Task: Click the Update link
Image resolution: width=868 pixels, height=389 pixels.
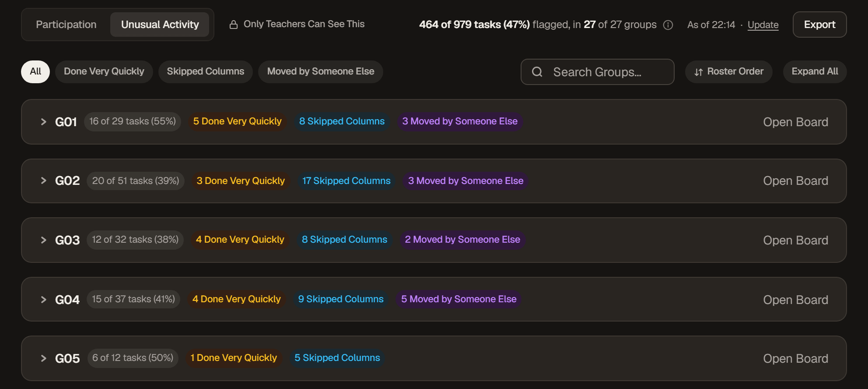Action: (763, 25)
